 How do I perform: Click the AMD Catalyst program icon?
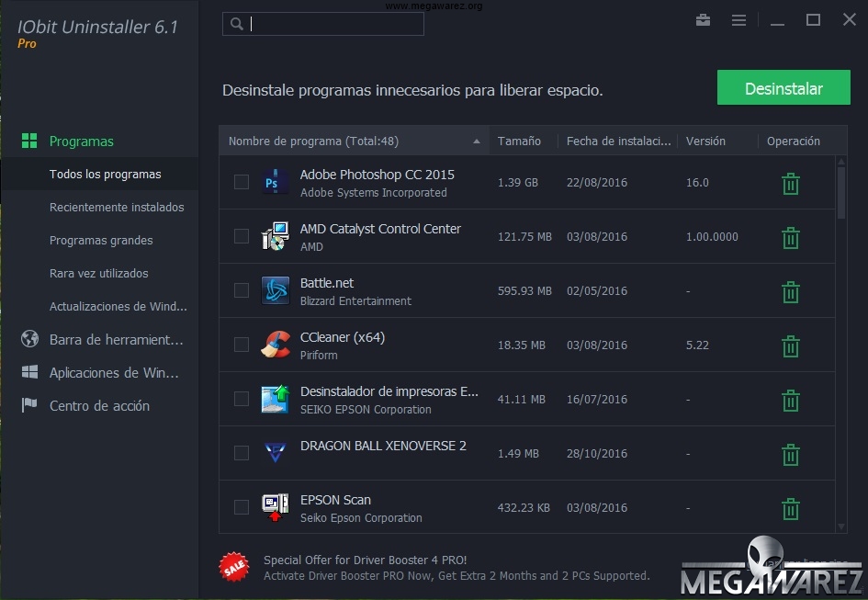pos(276,236)
